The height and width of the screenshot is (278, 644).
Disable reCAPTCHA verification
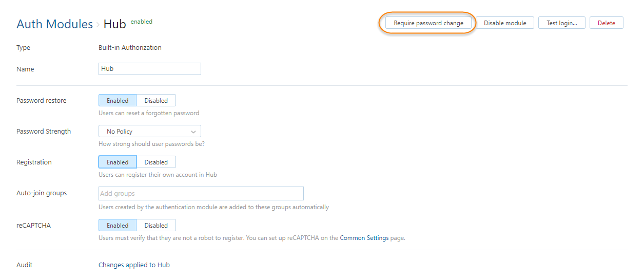pos(156,226)
